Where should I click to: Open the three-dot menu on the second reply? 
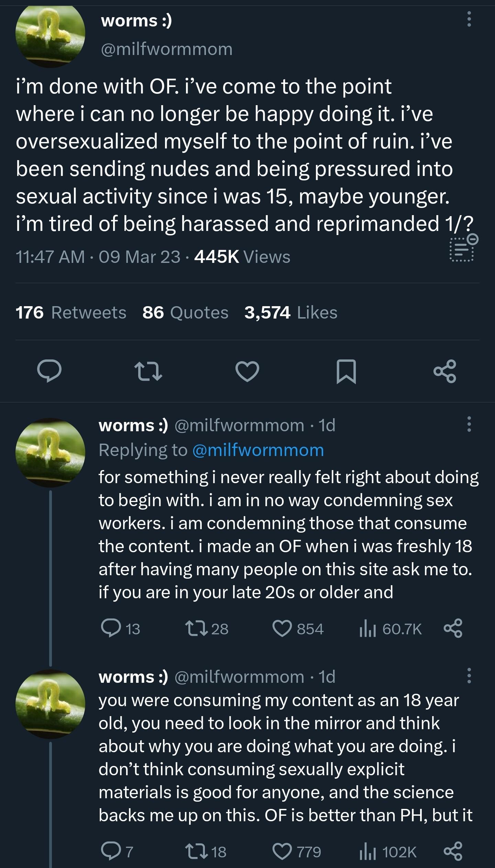(x=469, y=676)
